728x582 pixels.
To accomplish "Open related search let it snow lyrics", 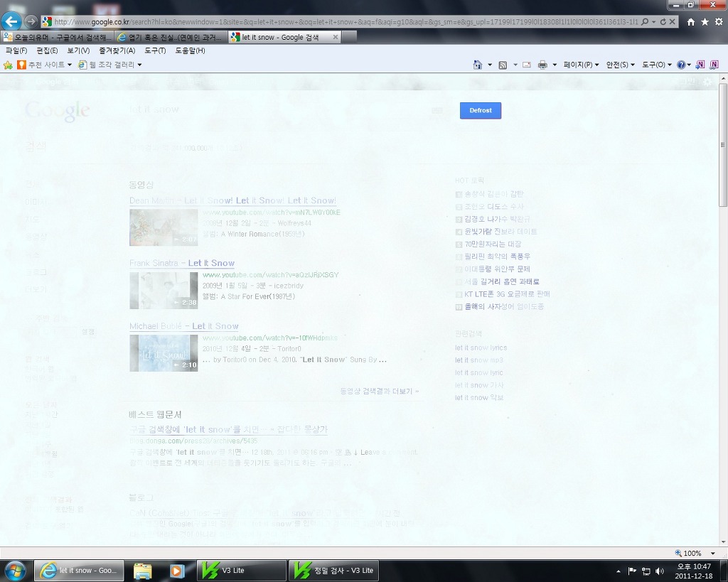I will pos(481,347).
